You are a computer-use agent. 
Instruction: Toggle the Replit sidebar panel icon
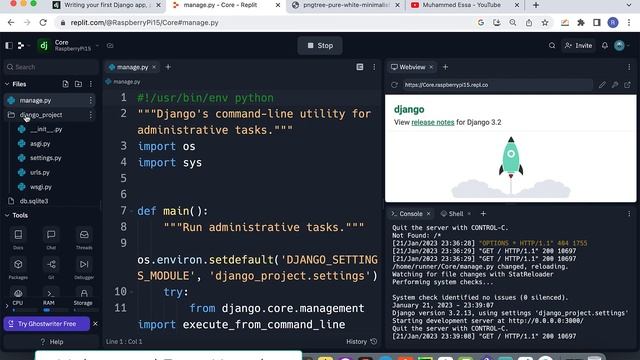coord(9,46)
